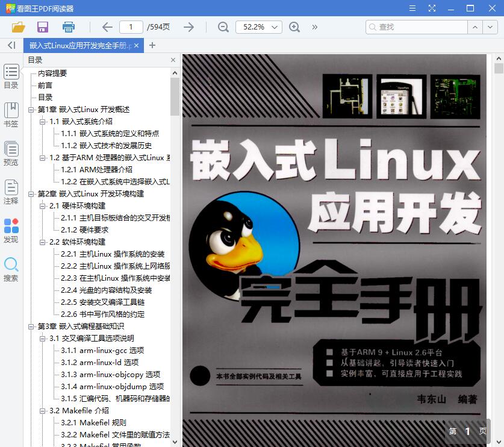Screen dimensions: 504x447
Task: Open the title bar hamburger menu
Action: (x=412, y=8)
